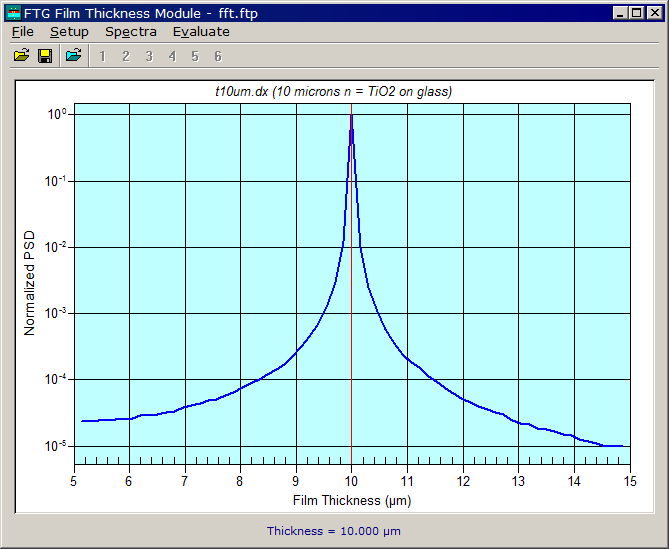Click the save floppy disk icon
Image resolution: width=669 pixels, height=549 pixels.
click(45, 56)
